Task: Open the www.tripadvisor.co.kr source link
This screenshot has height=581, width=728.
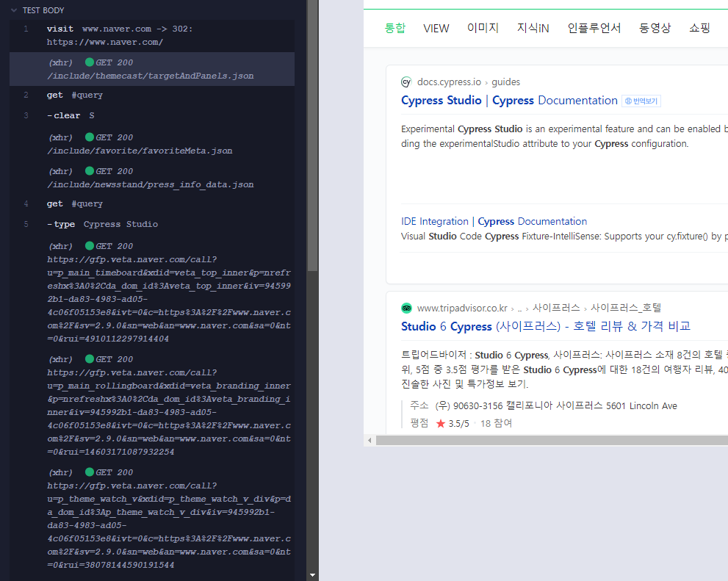Action: point(462,308)
